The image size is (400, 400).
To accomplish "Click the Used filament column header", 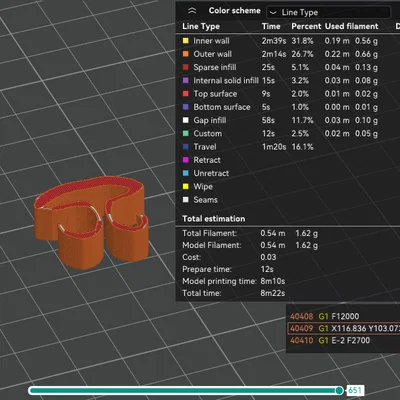I will (x=351, y=26).
